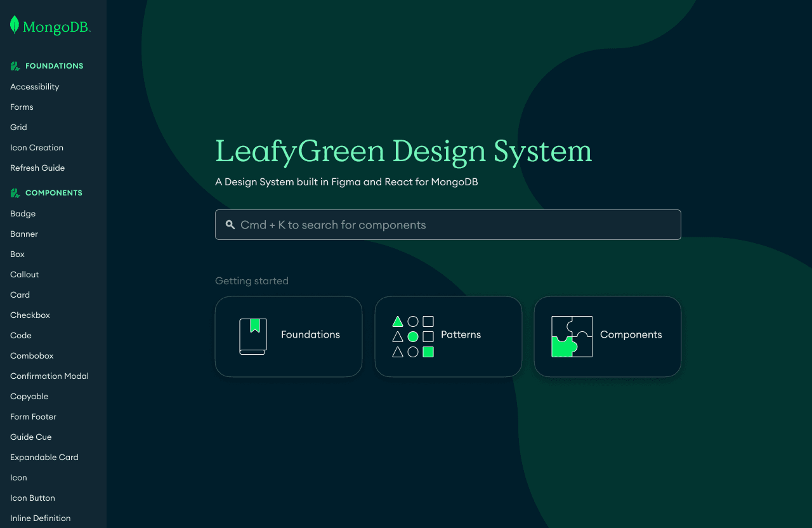This screenshot has width=812, height=528.
Task: Click the filled green circle in the Patterns card
Action: pos(413,336)
